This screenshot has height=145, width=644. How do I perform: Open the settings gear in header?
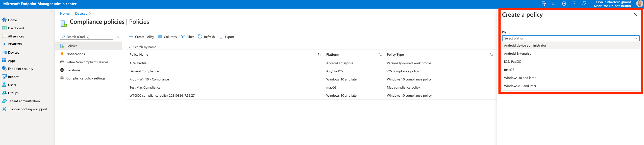click(564, 4)
